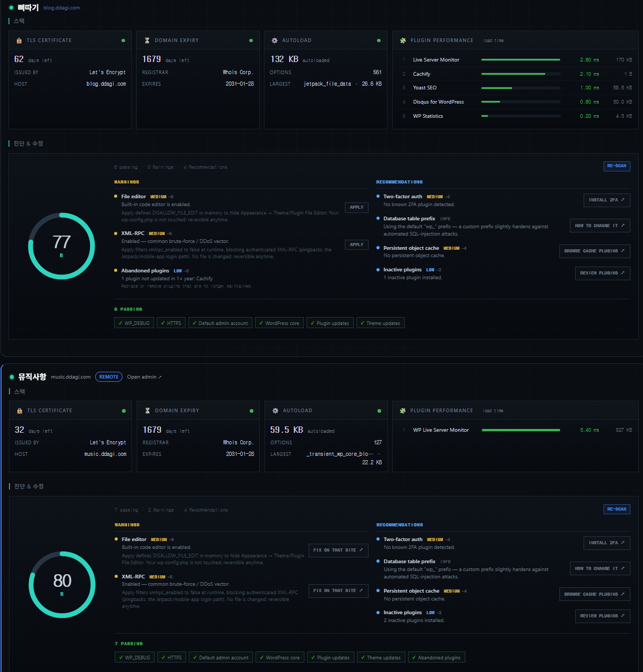Click the score 80 circular gauge
This screenshot has width=643, height=672.
click(62, 585)
